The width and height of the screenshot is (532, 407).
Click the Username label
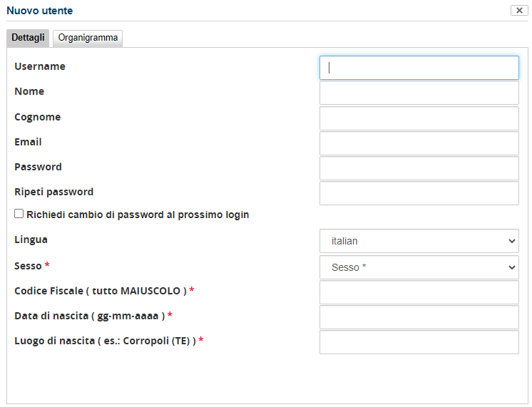[x=40, y=66]
